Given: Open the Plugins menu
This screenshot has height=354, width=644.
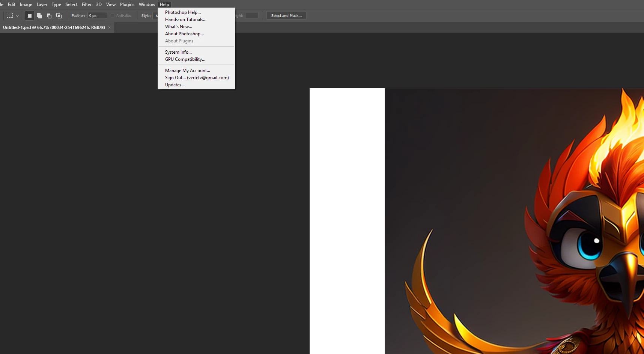Looking at the screenshot, I should coord(127,5).
